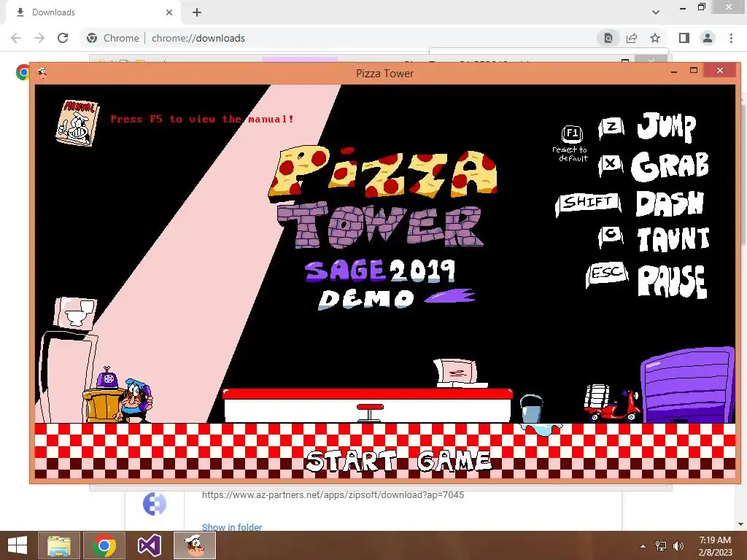Bookmark this page with the star icon
The height and width of the screenshot is (560, 747).
click(655, 38)
